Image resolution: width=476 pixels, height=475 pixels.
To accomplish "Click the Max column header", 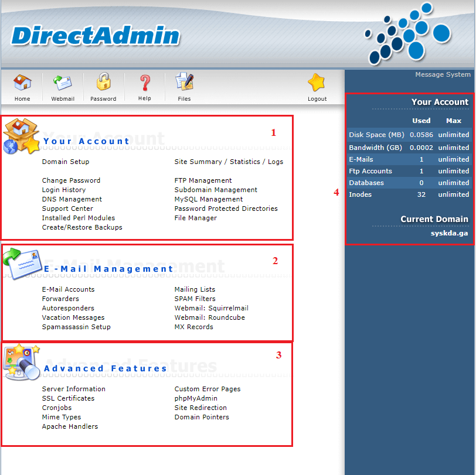I will [454, 121].
